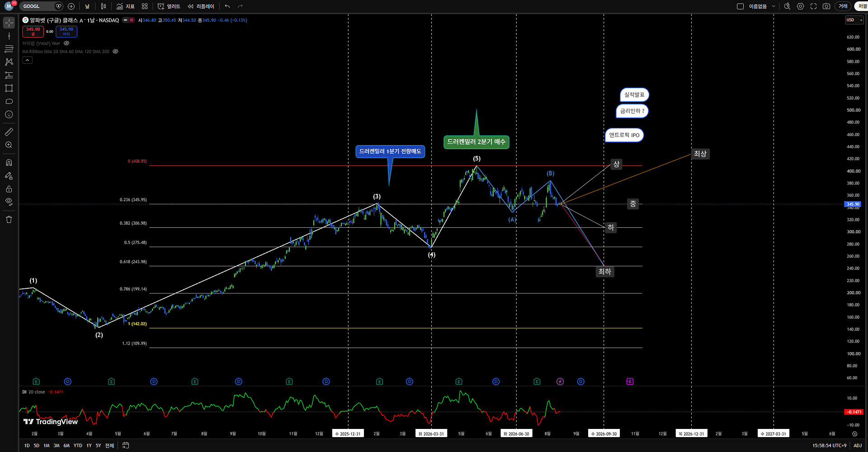Toggle the ADJ price adjustment button
Viewport: 868px width, 452px height.
coord(858,446)
